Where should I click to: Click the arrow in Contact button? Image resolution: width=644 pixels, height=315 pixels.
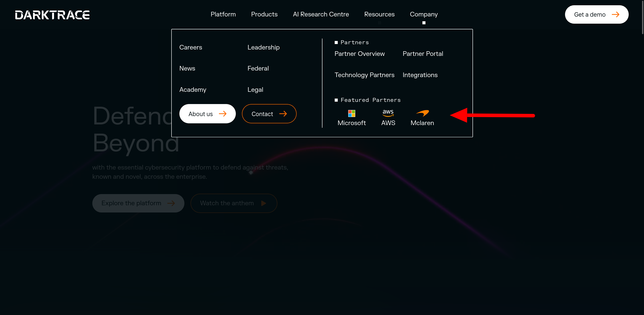click(283, 114)
